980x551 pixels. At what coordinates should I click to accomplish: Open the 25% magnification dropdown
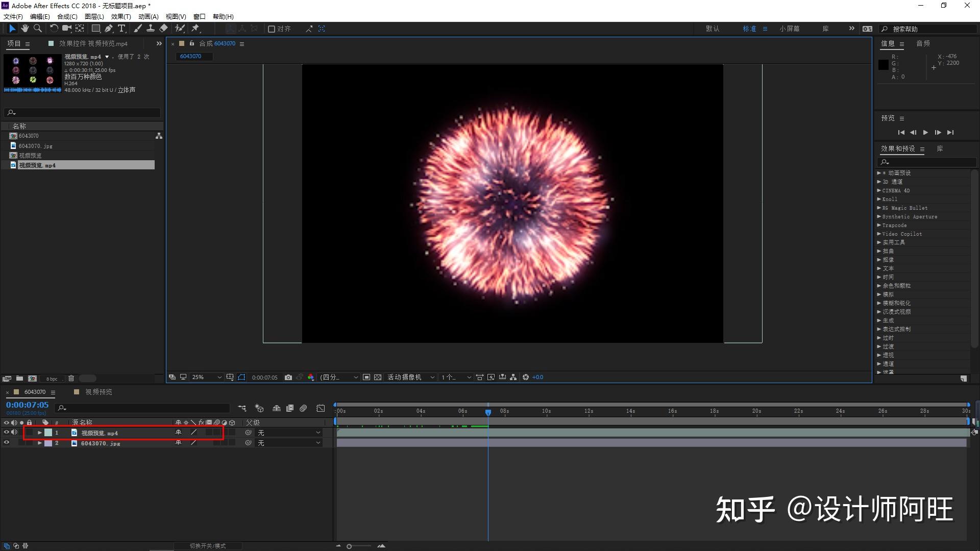tap(203, 377)
